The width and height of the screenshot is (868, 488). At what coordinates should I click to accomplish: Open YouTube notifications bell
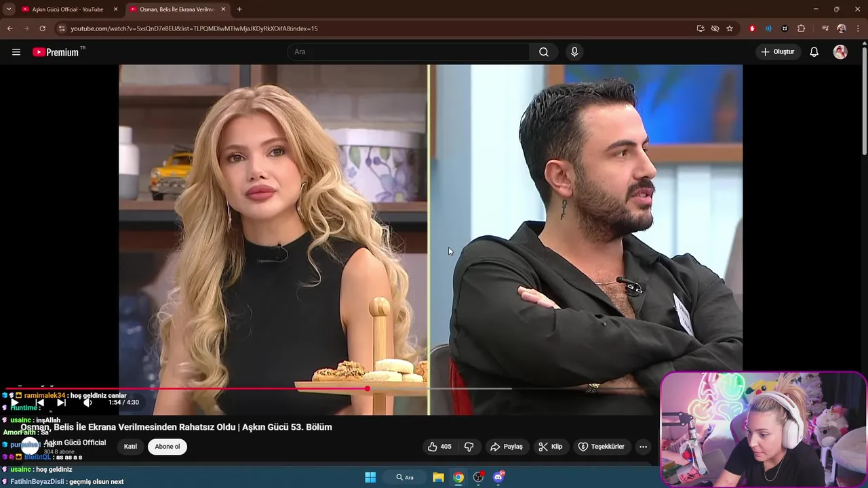tap(814, 52)
